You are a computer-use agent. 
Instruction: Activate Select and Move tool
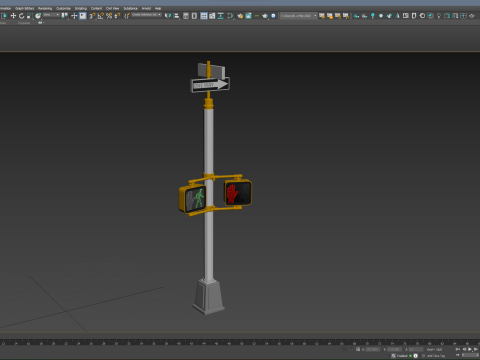tap(13, 16)
